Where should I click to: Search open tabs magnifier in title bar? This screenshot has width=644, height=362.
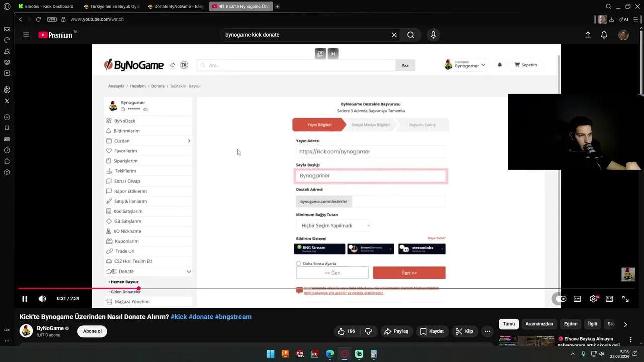tap(608, 6)
